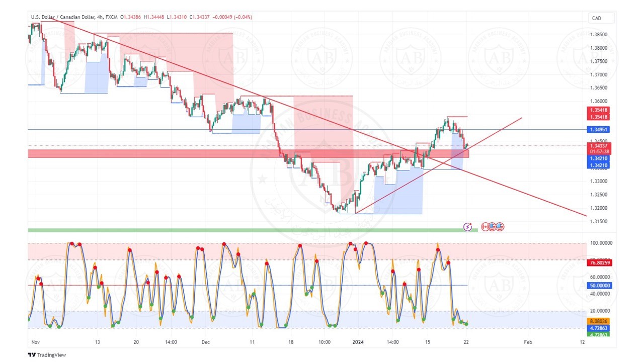Click 1.32500 on the price axis
Screen dimensions: 644x362
click(x=599, y=195)
